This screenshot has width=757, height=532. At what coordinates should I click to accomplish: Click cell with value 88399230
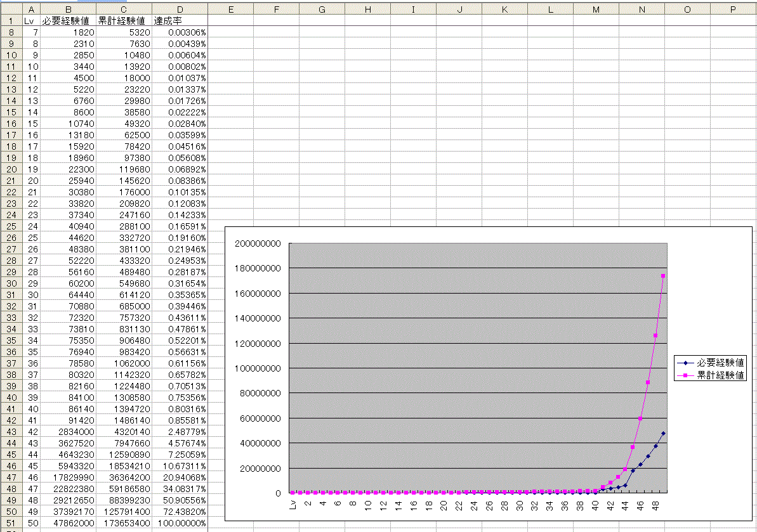click(x=124, y=500)
